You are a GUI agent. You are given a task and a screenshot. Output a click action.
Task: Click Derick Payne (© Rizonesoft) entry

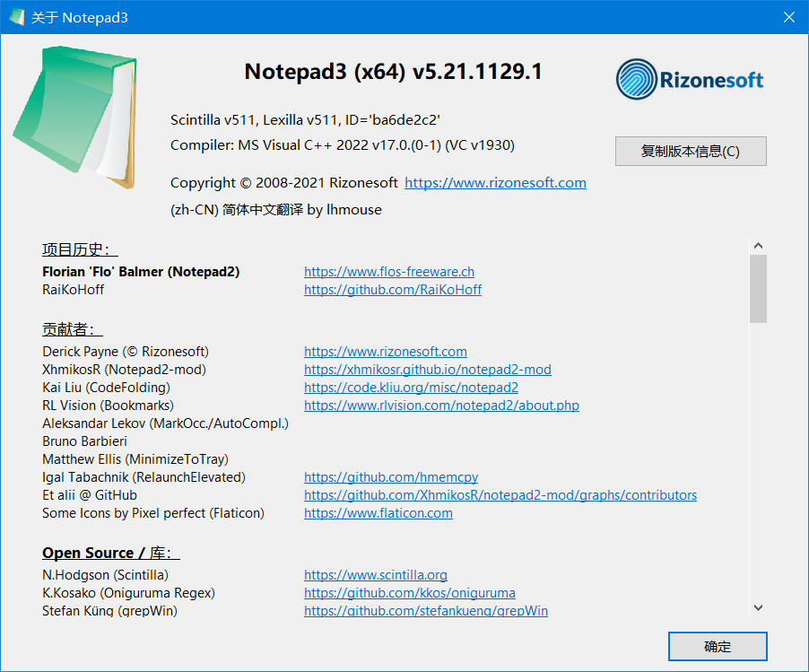coord(126,352)
